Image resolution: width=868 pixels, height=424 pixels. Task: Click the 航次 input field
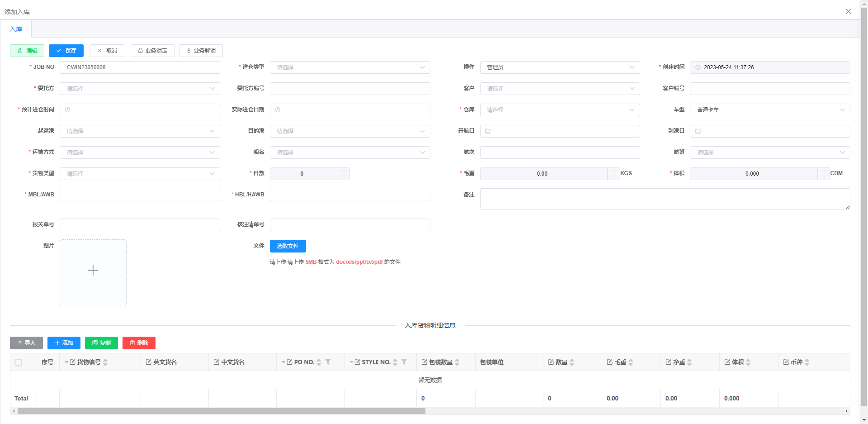(560, 152)
